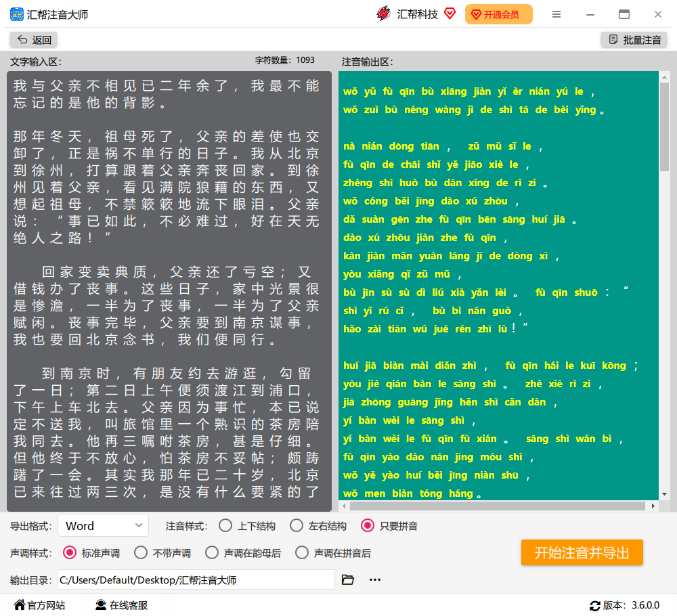Click the horizontal scrollbar right arrow
This screenshot has height=616, width=677.
(653, 506)
